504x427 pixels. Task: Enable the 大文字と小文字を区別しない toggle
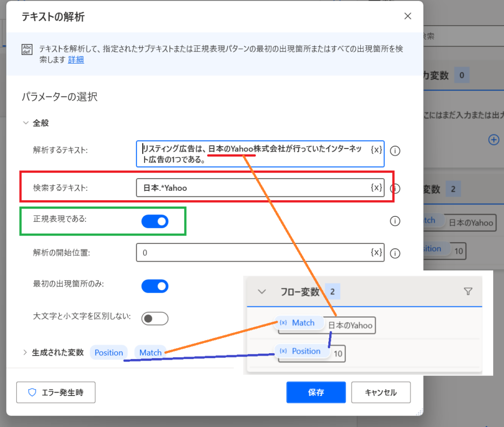point(155,318)
